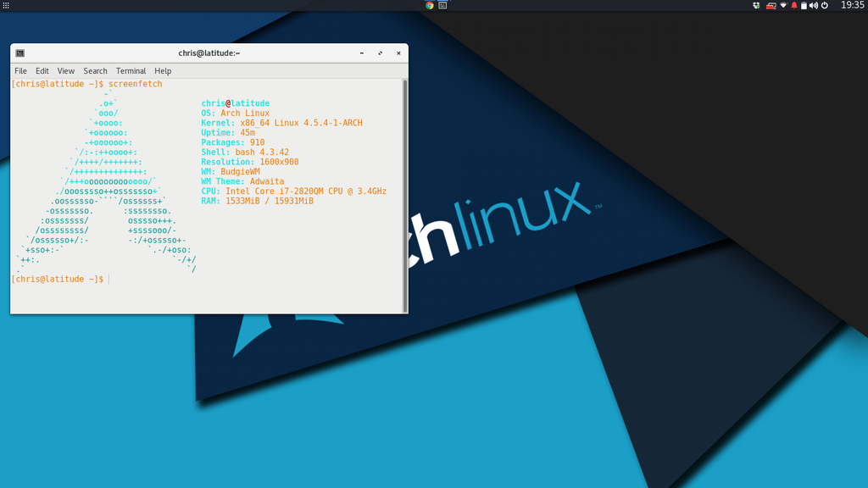Click the "chris@latitude" header in screenfetch output
This screenshot has width=868, height=488.
(x=236, y=103)
